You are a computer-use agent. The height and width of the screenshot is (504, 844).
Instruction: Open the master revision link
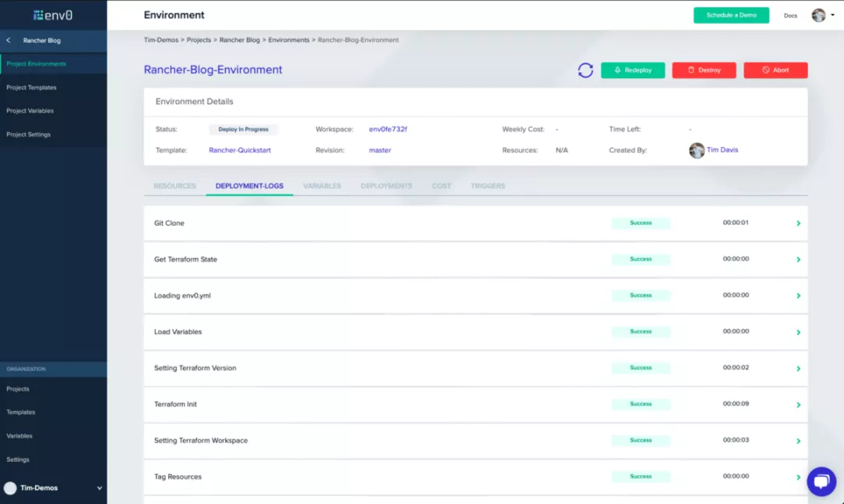coord(380,150)
